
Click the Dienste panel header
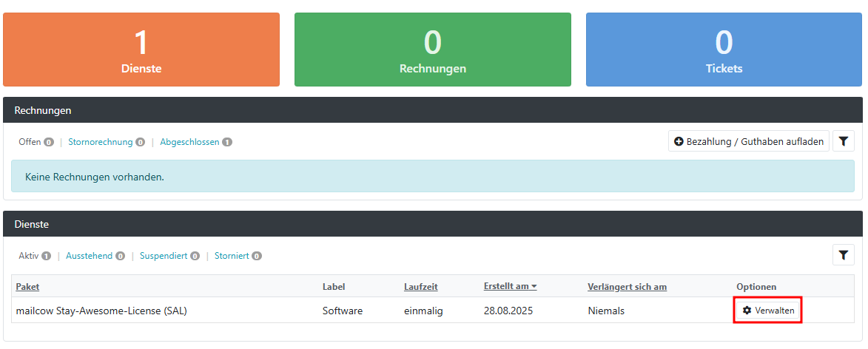tap(432, 224)
